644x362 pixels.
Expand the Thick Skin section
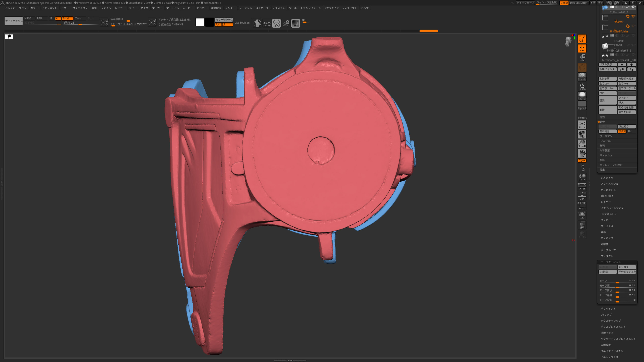click(607, 196)
